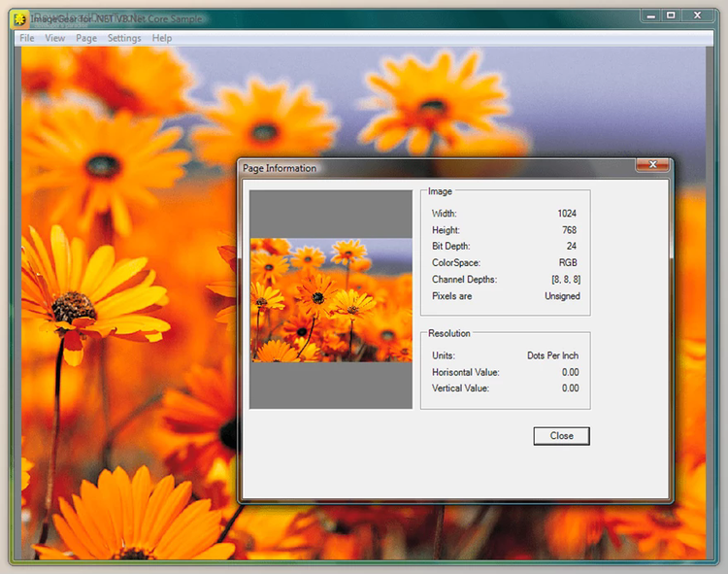
Task: Click the Page Information dialog title
Action: [x=280, y=169]
